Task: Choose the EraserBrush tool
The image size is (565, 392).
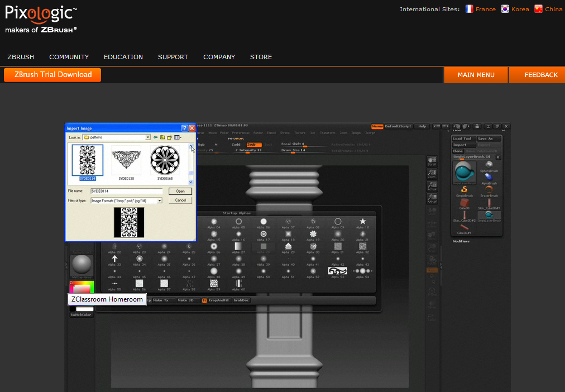Action: (x=489, y=190)
